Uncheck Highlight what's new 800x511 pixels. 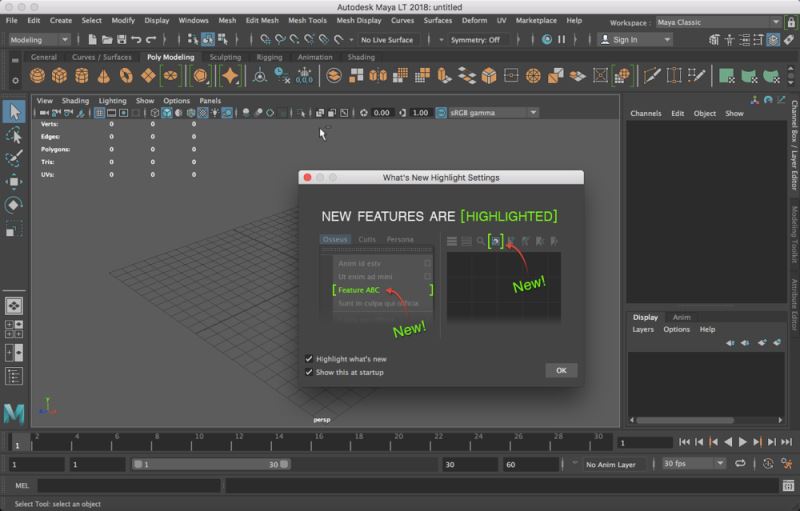pos(309,359)
